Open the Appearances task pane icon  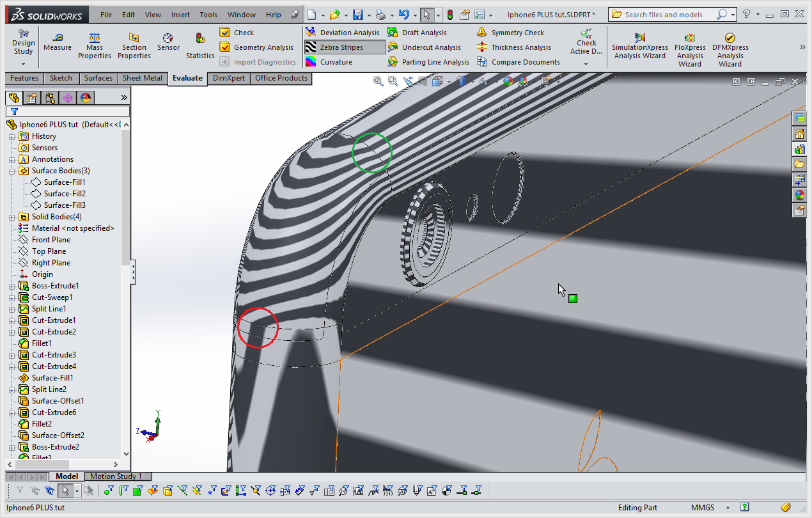point(800,195)
